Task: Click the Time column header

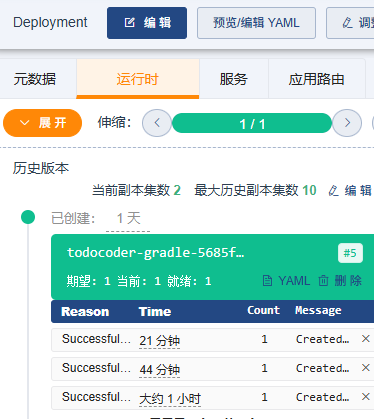Action: pos(155,312)
